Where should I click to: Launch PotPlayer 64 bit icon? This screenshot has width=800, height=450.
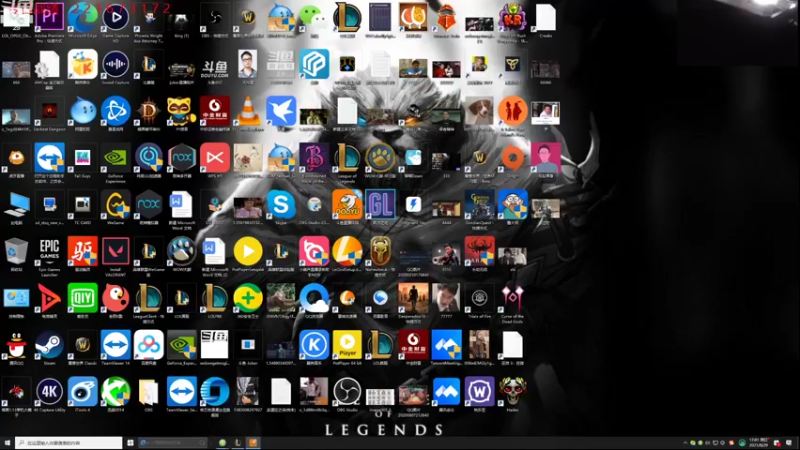[347, 345]
